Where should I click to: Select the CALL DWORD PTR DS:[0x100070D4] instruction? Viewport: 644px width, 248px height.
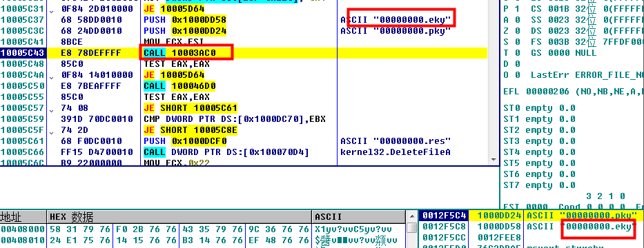[x=226, y=152]
